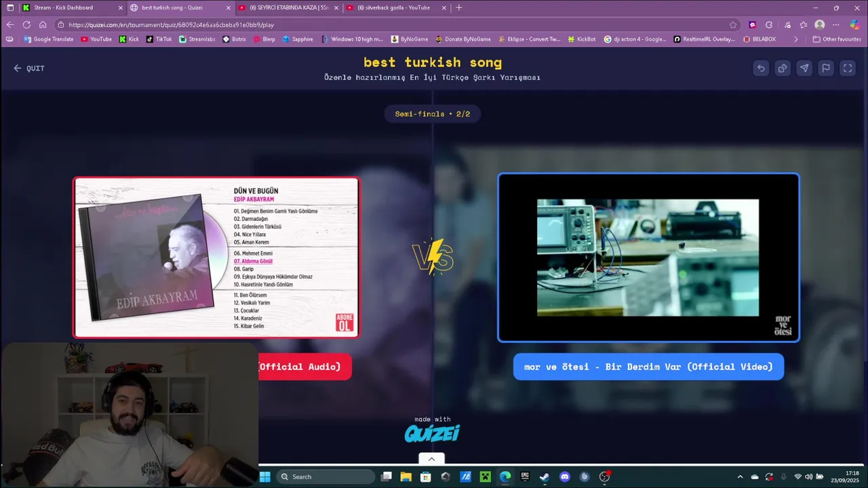Screen dimensions: 868x488
Task: Open Minecraft icon in taskbar
Action: [486, 476]
